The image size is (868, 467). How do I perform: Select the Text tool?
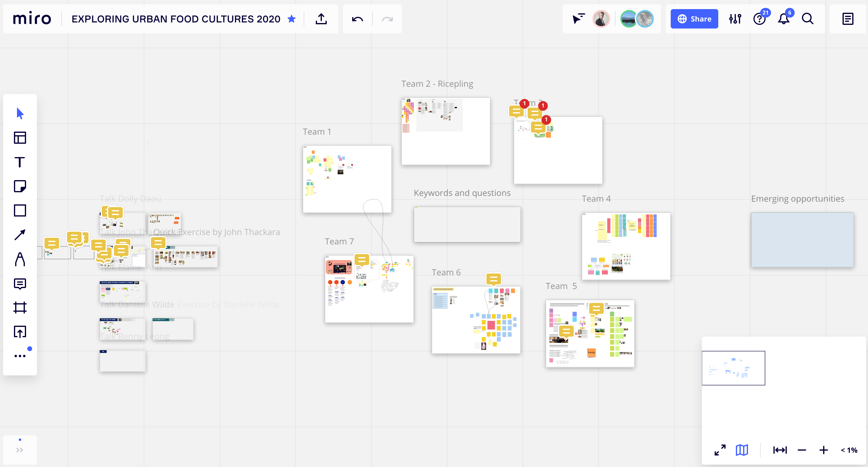(20, 162)
